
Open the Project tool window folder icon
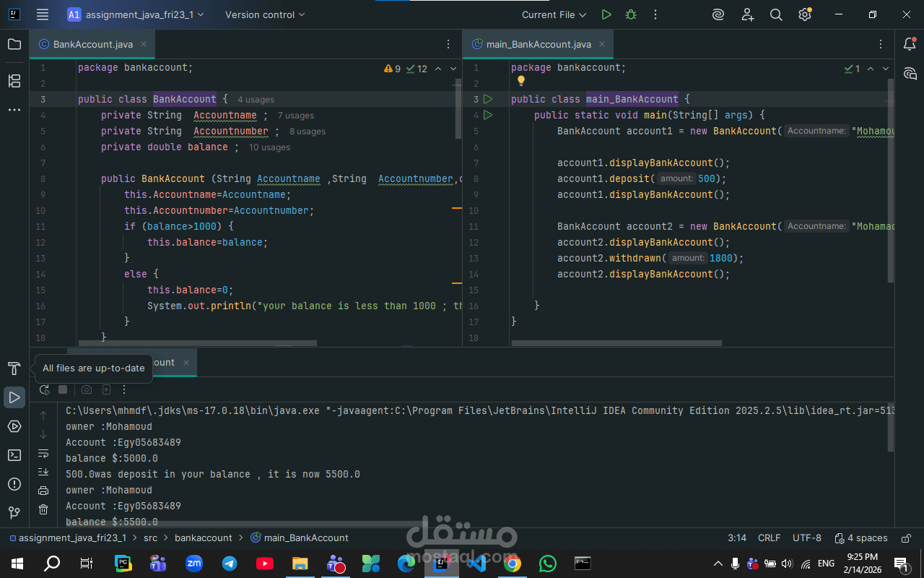pyautogui.click(x=14, y=44)
